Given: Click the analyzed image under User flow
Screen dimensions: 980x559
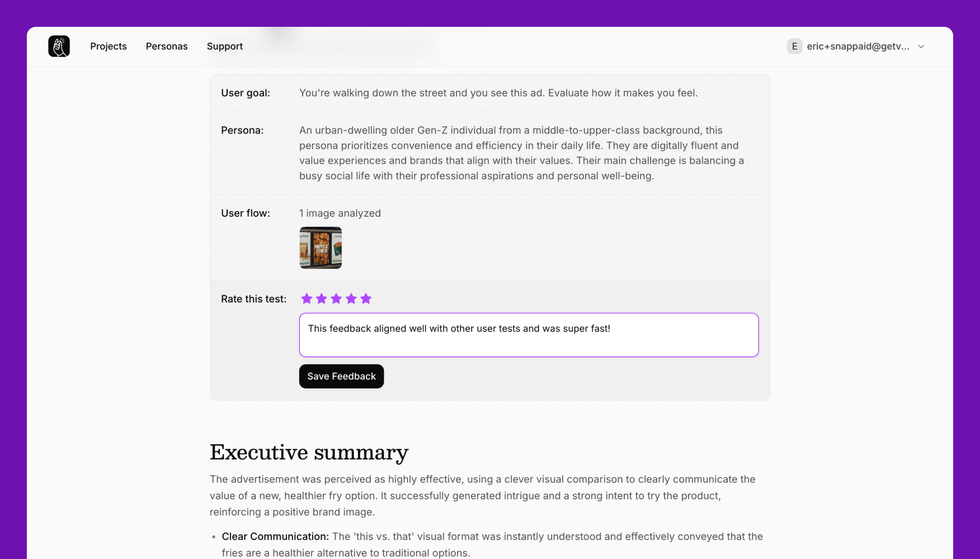Looking at the screenshot, I should (x=320, y=248).
